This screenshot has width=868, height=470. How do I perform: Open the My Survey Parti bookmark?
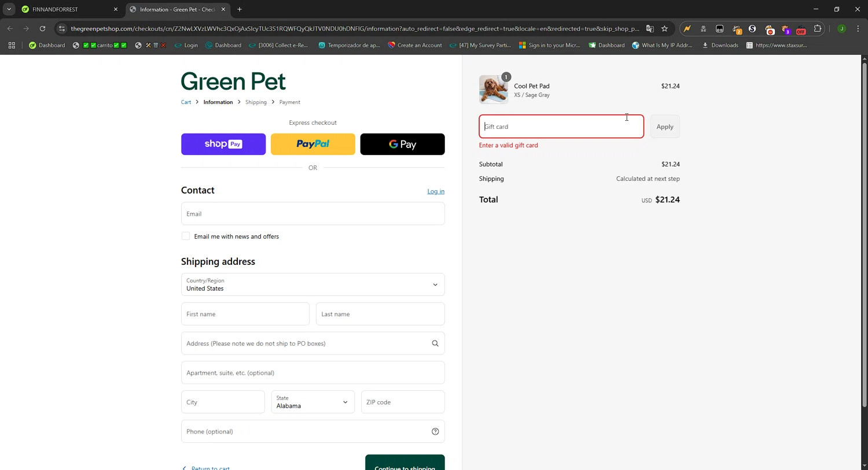point(480,45)
